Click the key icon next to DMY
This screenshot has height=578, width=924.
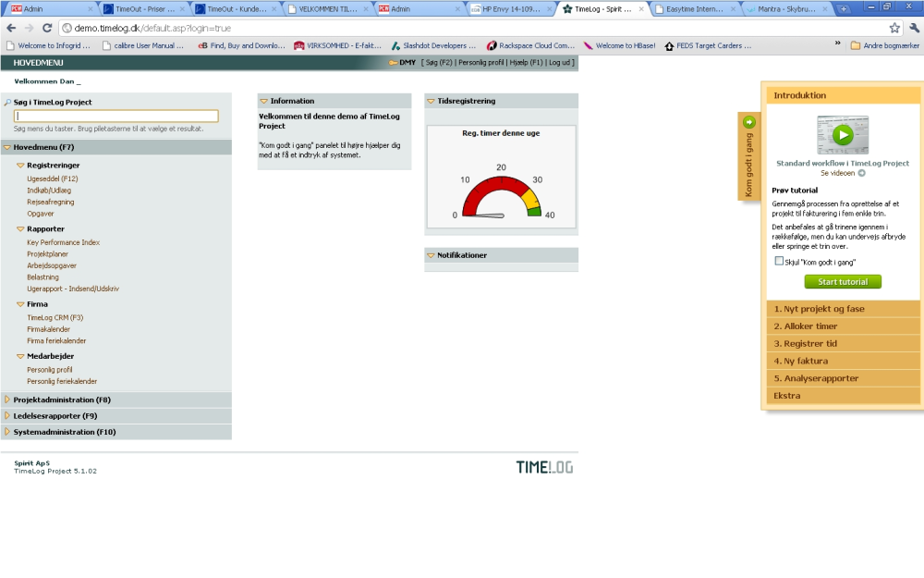click(393, 63)
